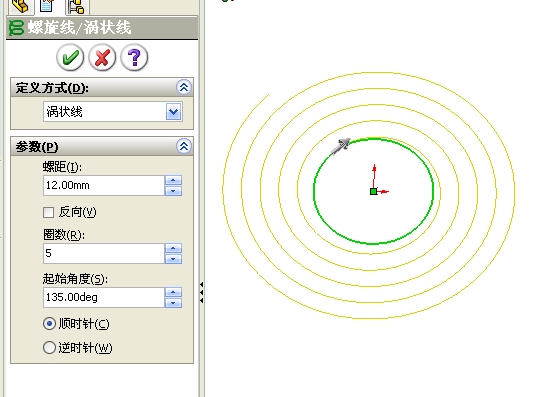
Task: Click the origin point in the viewport
Action: (x=374, y=191)
